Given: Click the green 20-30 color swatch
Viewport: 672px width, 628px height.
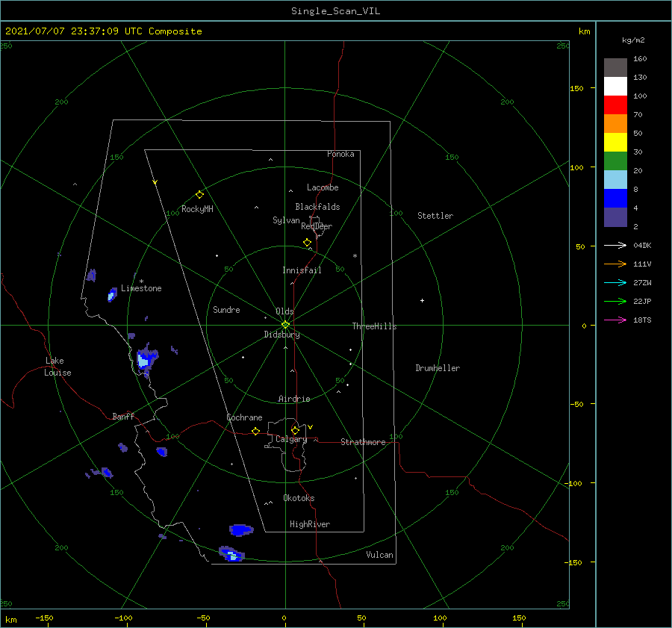Looking at the screenshot, I should click(x=615, y=161).
